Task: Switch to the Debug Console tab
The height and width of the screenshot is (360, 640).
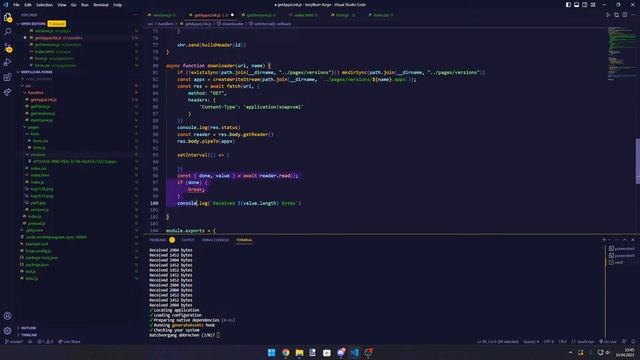Action: pos(215,240)
